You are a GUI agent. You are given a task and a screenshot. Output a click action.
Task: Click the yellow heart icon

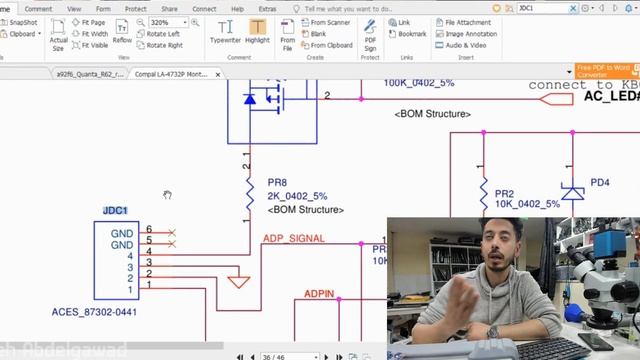tap(496, 8)
